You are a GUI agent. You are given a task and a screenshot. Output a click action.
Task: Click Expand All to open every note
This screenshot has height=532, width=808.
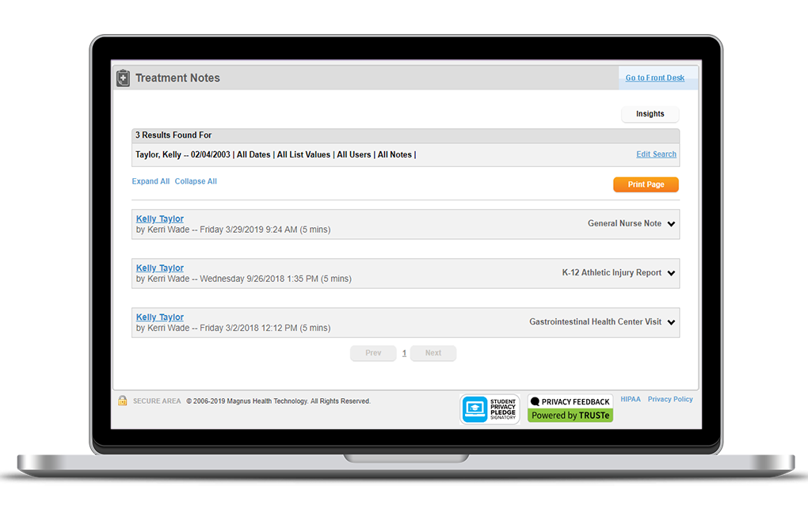(151, 180)
